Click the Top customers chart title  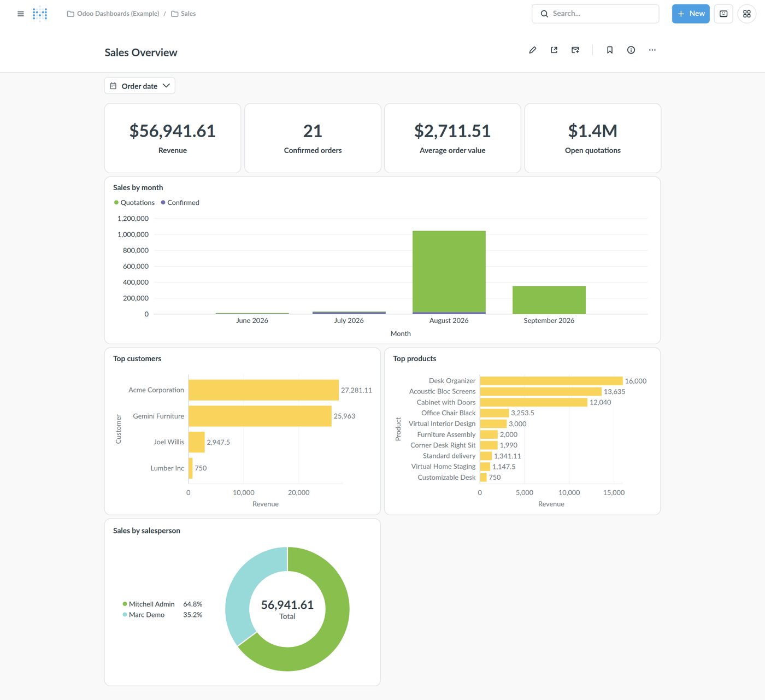pos(137,358)
